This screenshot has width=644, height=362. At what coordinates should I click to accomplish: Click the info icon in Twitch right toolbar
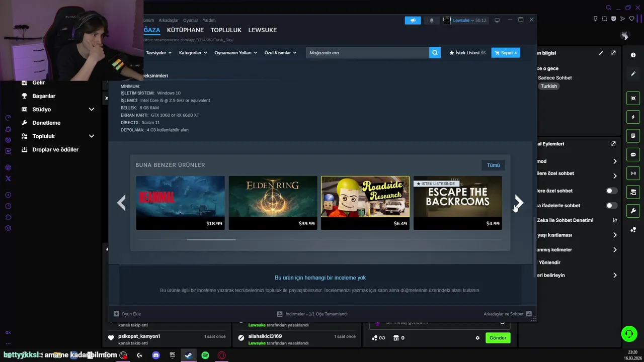pyautogui.click(x=633, y=55)
